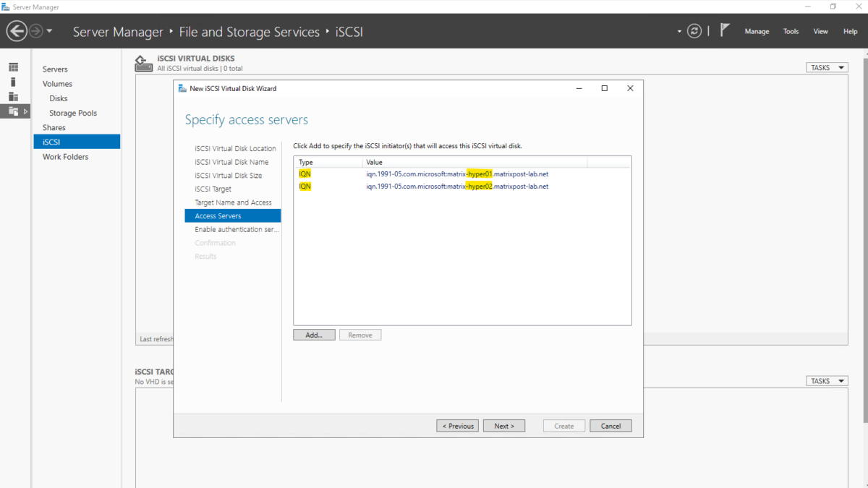Select the hyper02 initiator entry

456,186
